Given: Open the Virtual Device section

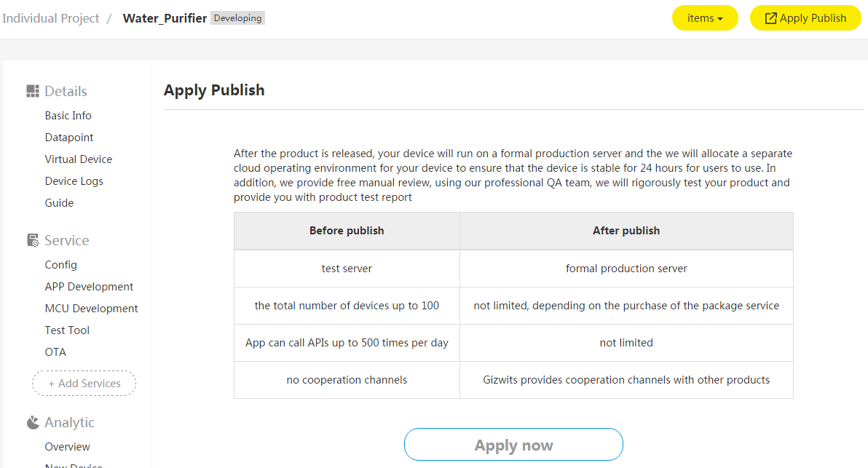Looking at the screenshot, I should click(x=79, y=159).
